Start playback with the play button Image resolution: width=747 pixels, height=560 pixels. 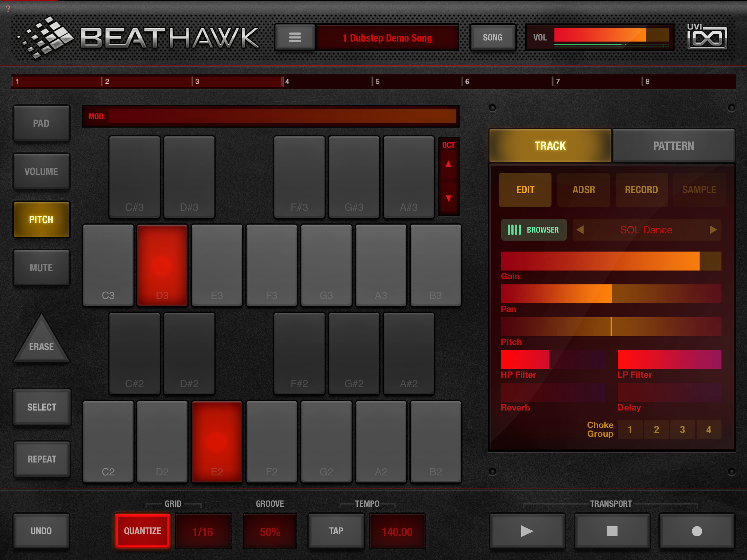(527, 531)
